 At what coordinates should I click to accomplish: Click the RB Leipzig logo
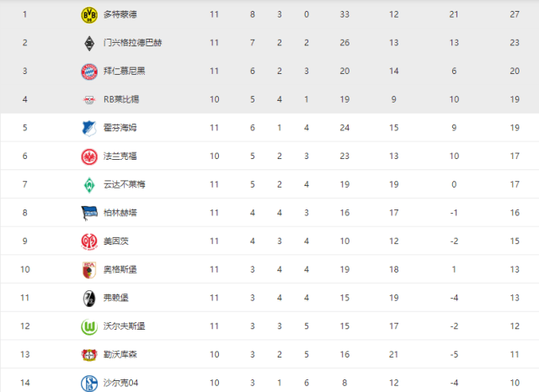point(89,100)
